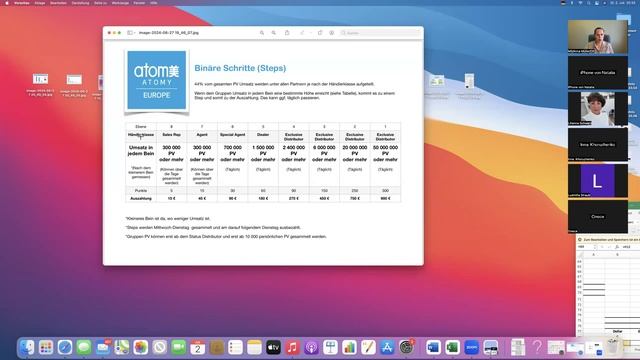The height and width of the screenshot is (360, 640).
Task: Click the Markup pen icon in Preview
Action: (x=302, y=33)
